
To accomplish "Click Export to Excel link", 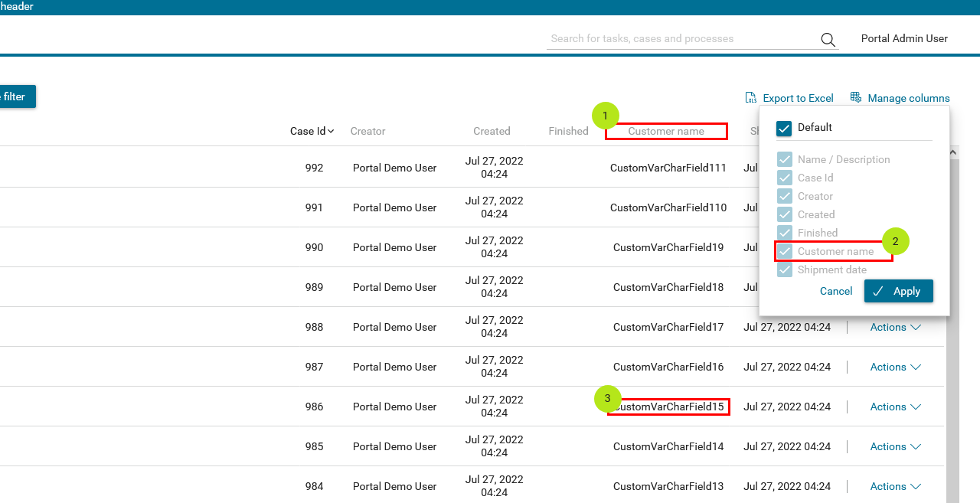I will tap(798, 98).
